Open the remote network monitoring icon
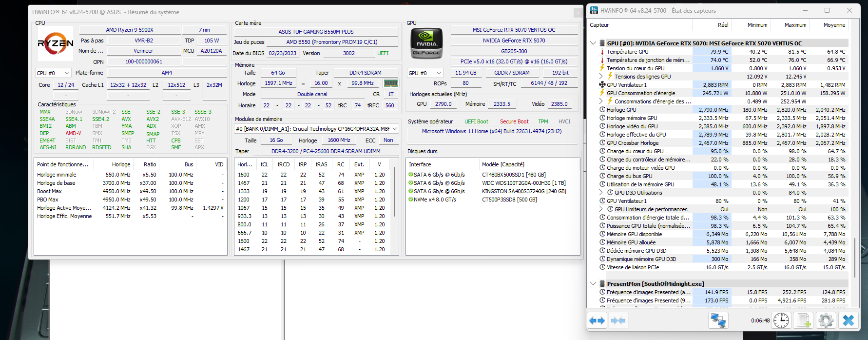 718,320
